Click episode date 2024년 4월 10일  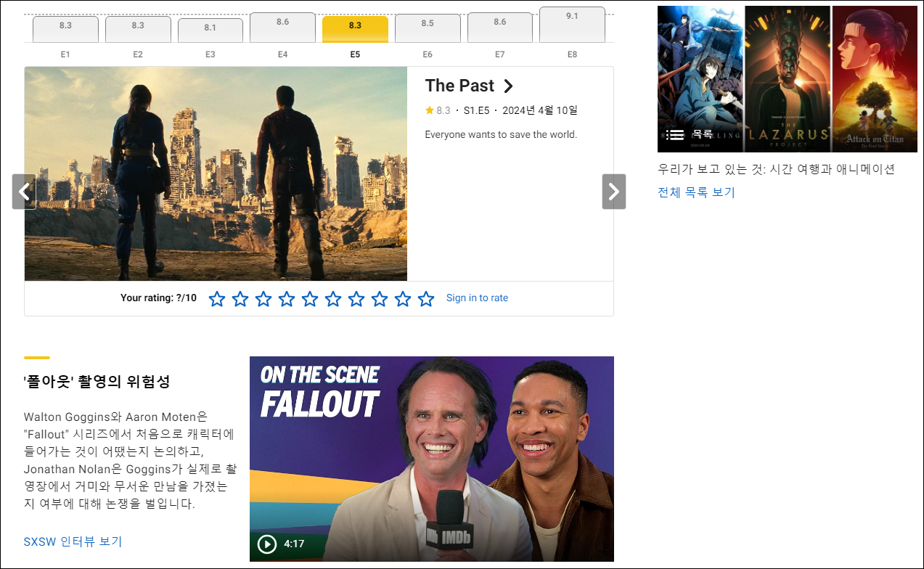539,110
